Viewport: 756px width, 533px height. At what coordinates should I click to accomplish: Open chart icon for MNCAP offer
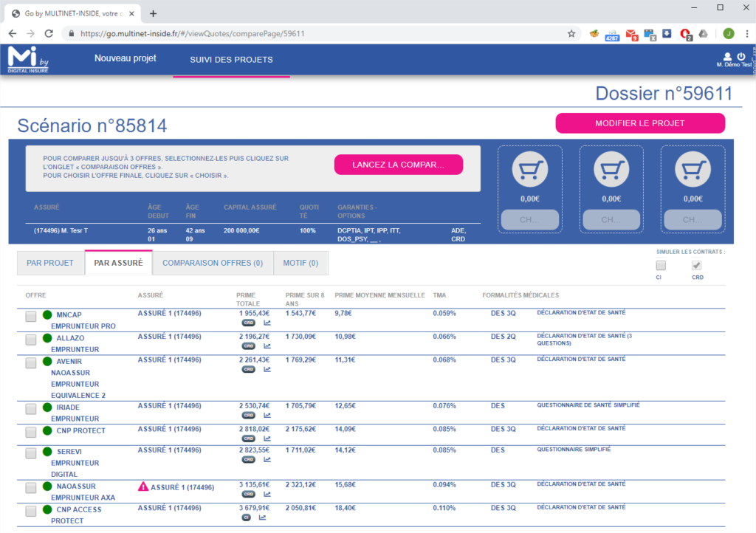267,323
